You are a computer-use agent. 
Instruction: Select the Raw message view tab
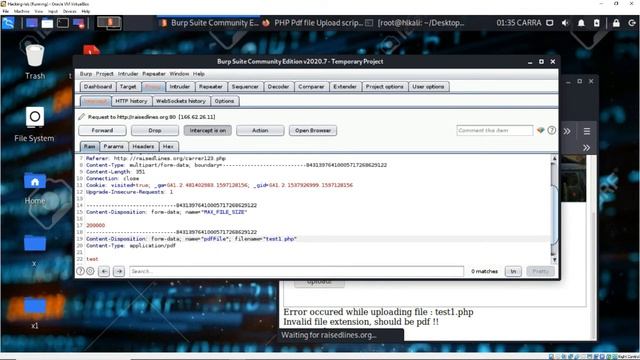(89, 146)
